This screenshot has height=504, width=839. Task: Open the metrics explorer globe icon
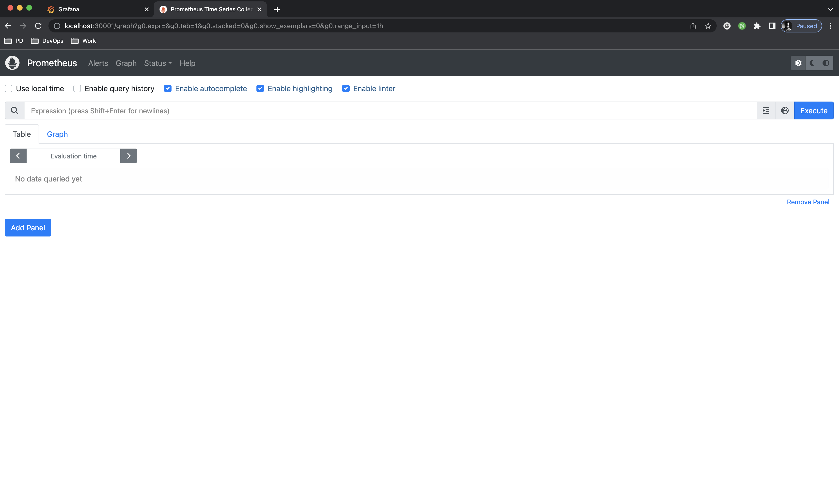[x=785, y=111]
